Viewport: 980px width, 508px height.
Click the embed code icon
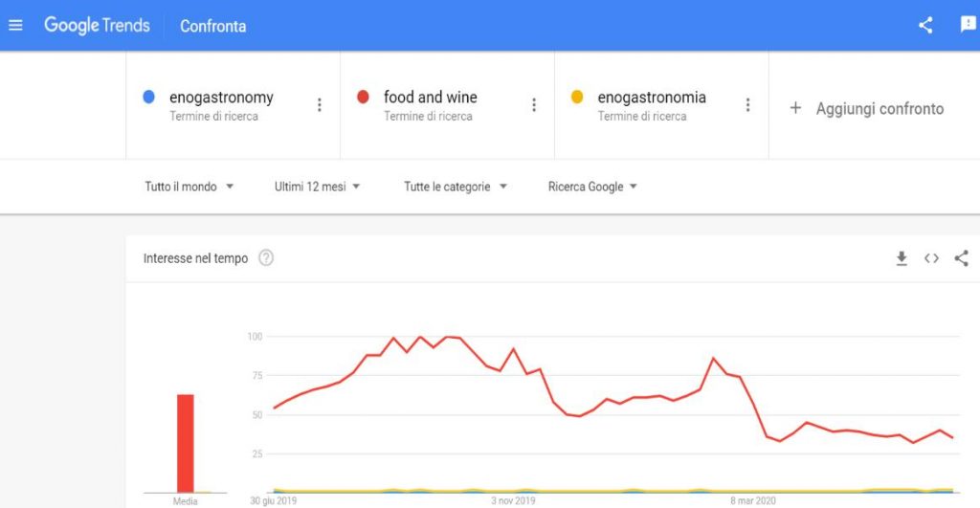(x=931, y=258)
